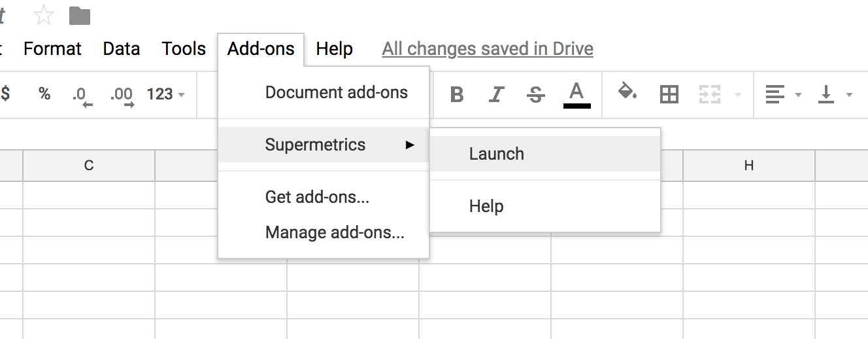Increase decimal places
This screenshot has width=868, height=339.
coord(122,95)
